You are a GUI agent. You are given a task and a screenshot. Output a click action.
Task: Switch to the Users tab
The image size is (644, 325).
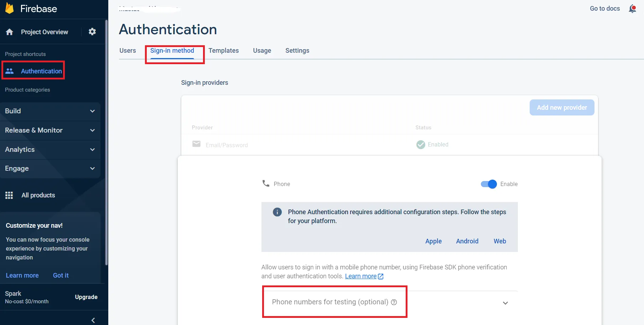click(x=128, y=51)
